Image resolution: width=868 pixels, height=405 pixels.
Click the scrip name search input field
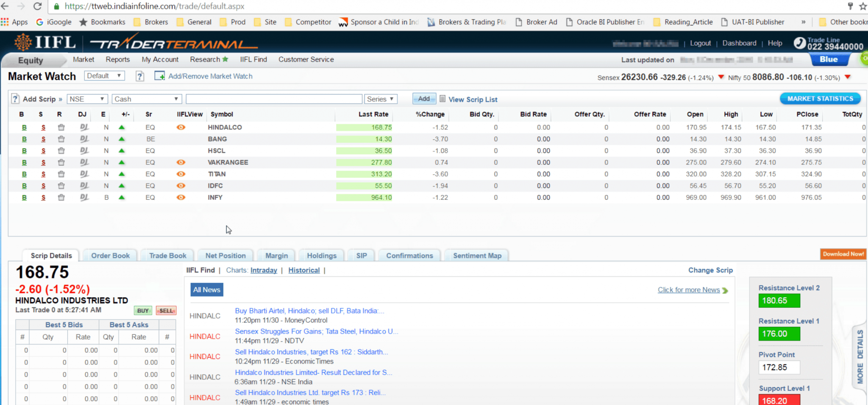click(x=274, y=99)
